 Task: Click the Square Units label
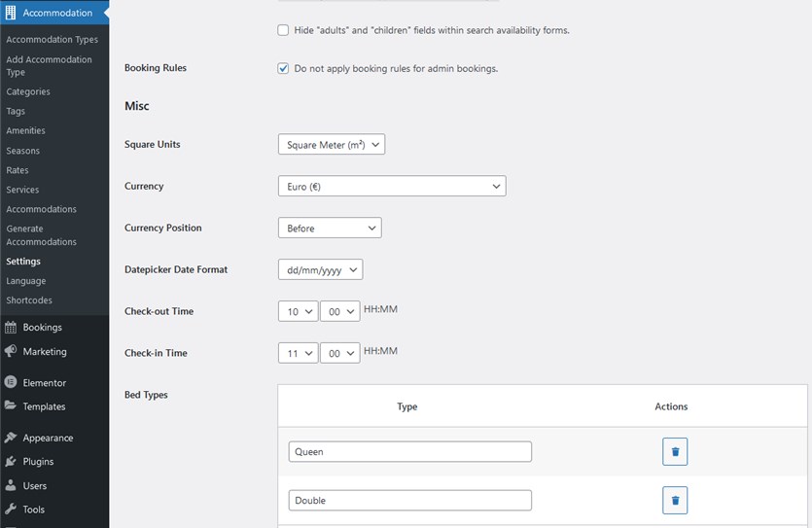(153, 145)
